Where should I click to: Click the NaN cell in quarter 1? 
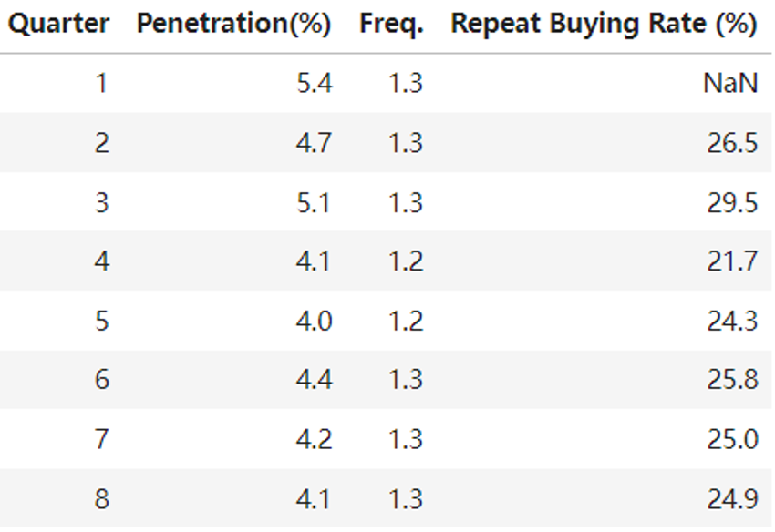coord(730,84)
